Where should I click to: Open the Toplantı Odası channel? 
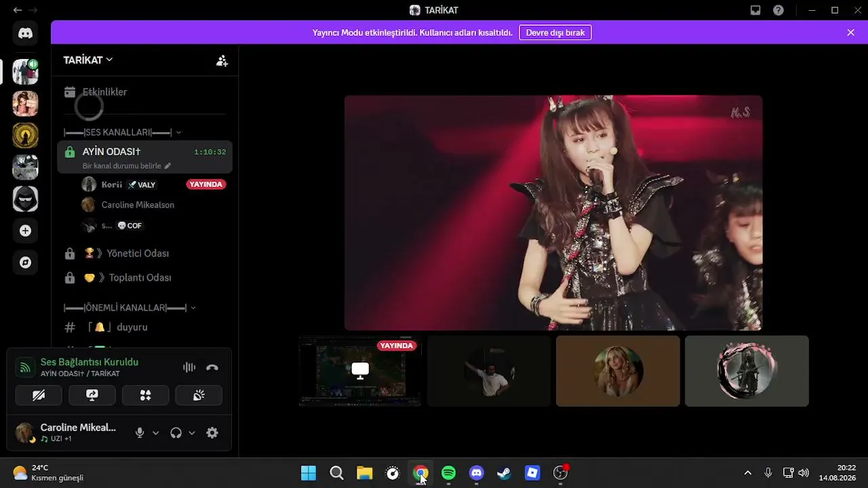coord(144,278)
